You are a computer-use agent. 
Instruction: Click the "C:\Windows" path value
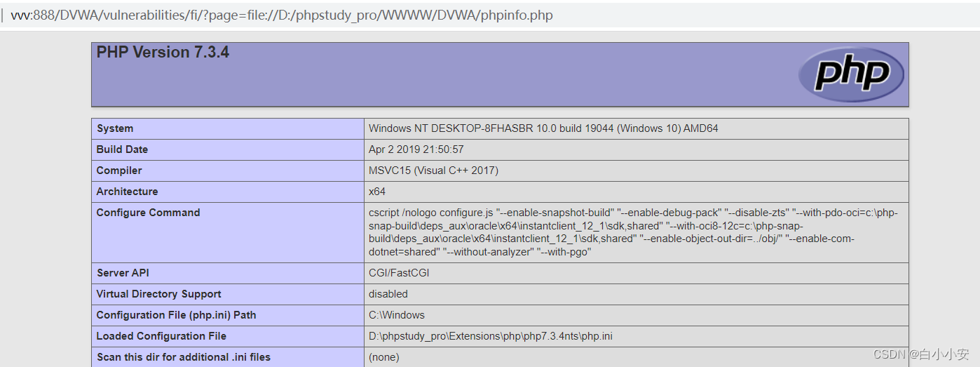(x=397, y=315)
